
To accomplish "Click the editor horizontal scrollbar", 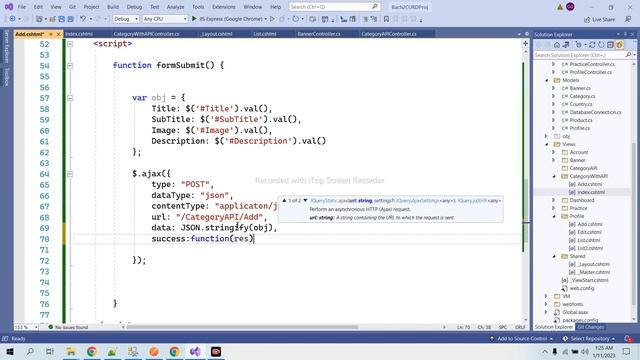I will tap(242, 327).
